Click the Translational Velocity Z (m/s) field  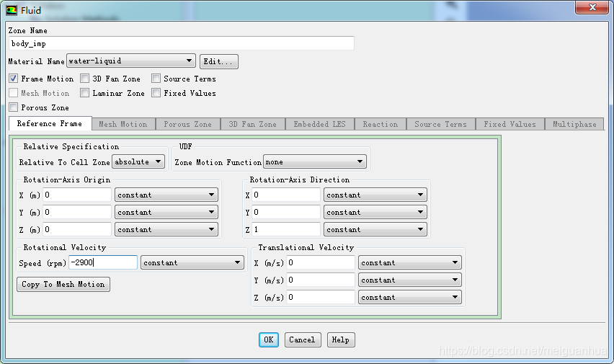[x=321, y=297]
